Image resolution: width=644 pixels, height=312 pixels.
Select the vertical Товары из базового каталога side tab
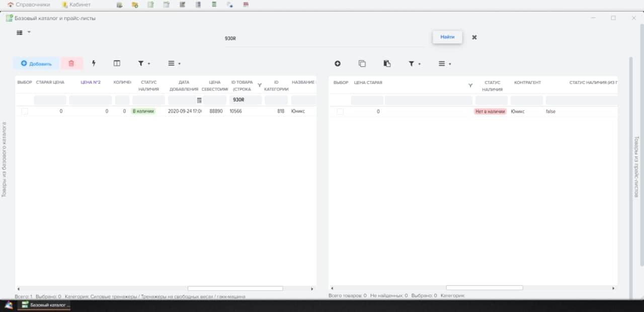click(x=5, y=159)
